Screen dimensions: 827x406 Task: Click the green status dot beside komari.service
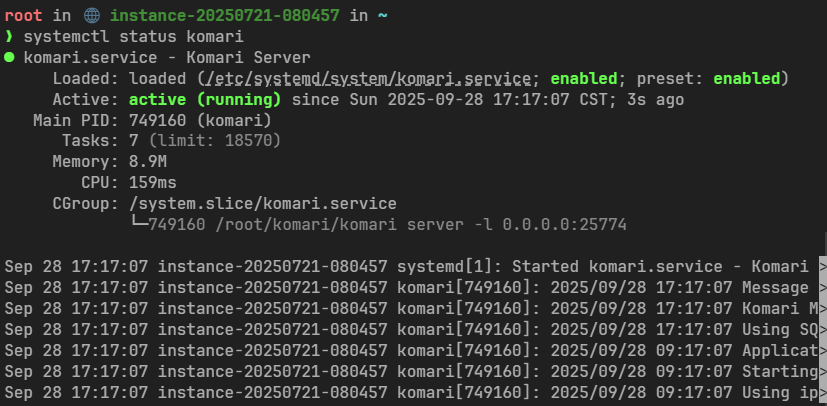pyautogui.click(x=9, y=57)
